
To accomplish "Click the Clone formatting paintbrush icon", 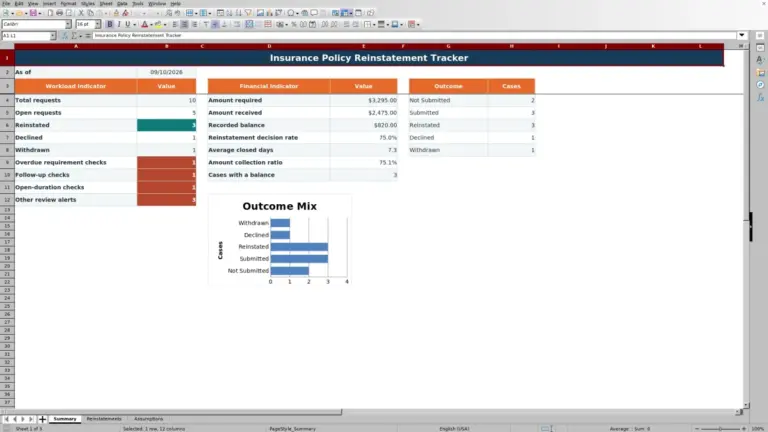I will pos(116,13).
